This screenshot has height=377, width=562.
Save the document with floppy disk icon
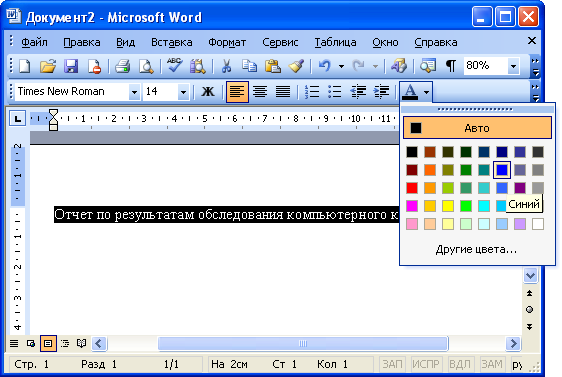point(71,66)
